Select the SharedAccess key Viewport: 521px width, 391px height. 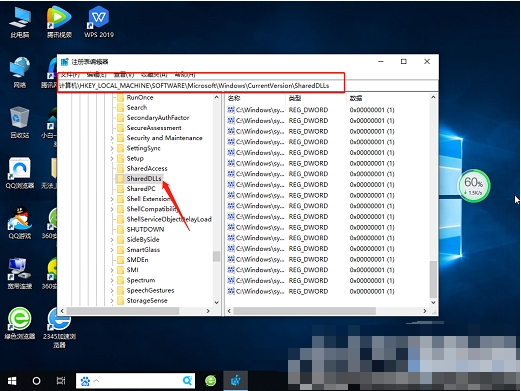[147, 168]
